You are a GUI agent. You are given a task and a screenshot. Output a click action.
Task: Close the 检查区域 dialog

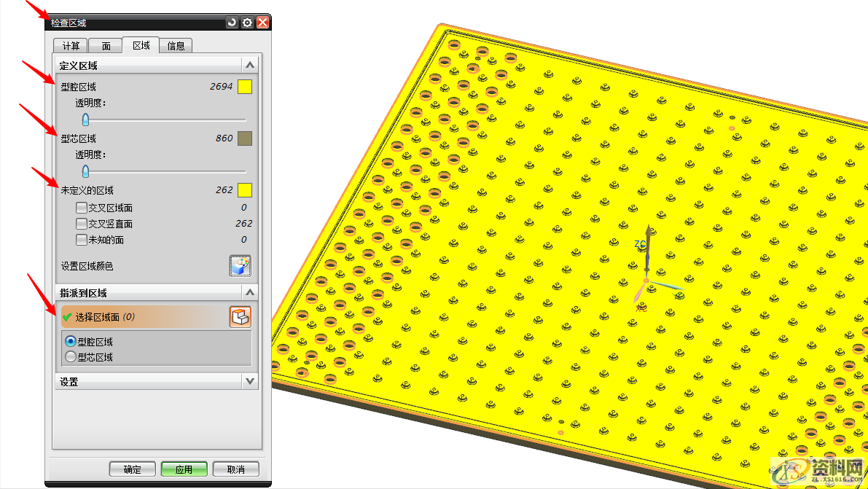click(x=263, y=23)
